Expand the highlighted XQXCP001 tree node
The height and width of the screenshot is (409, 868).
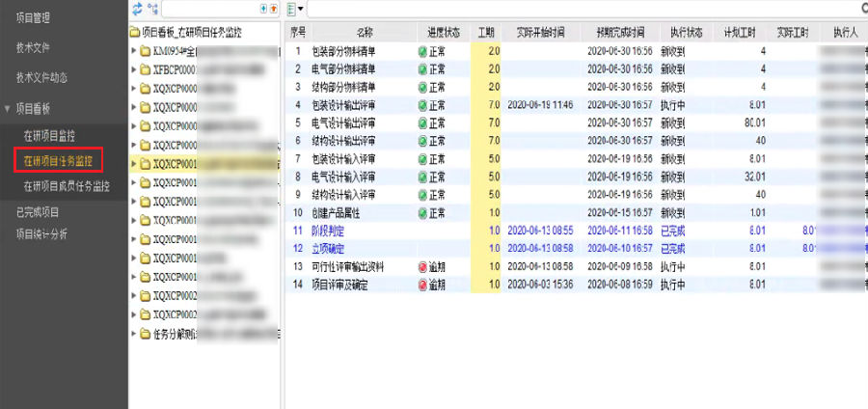tap(134, 163)
